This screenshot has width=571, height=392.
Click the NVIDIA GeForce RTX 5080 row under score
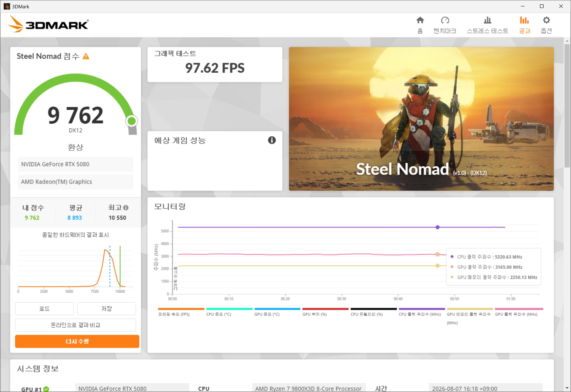pyautogui.click(x=75, y=164)
